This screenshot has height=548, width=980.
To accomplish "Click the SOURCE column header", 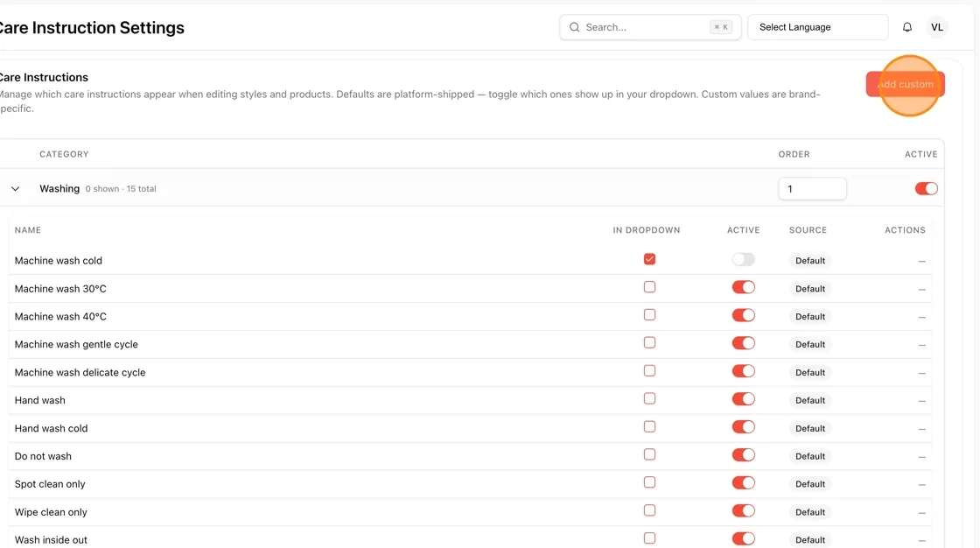I will pos(808,230).
